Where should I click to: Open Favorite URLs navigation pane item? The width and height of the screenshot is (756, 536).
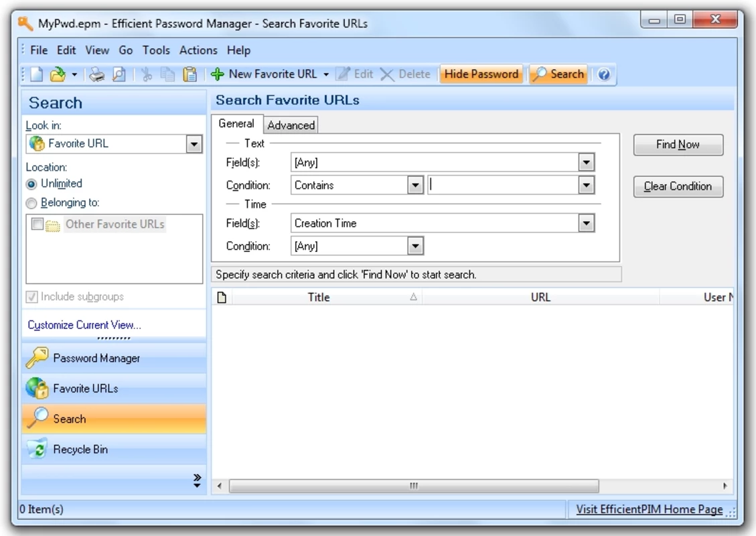click(x=114, y=389)
